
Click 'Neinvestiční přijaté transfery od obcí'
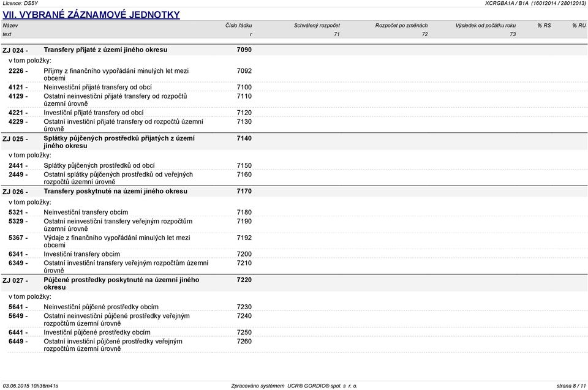pos(97,88)
